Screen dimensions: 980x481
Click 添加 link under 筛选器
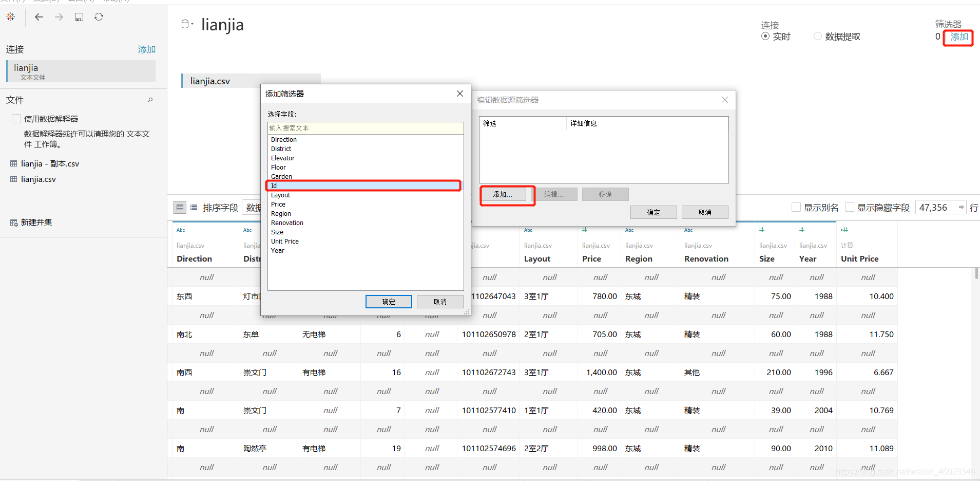[959, 36]
